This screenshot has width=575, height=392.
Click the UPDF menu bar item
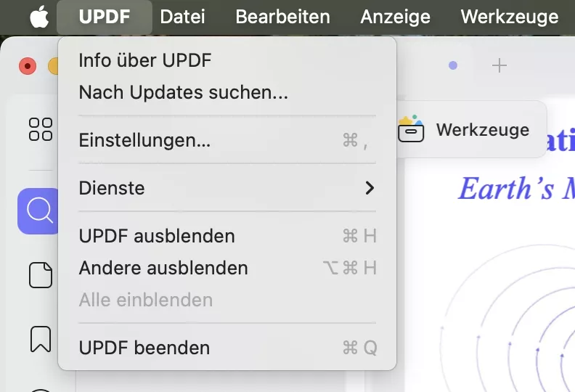pyautogui.click(x=105, y=17)
